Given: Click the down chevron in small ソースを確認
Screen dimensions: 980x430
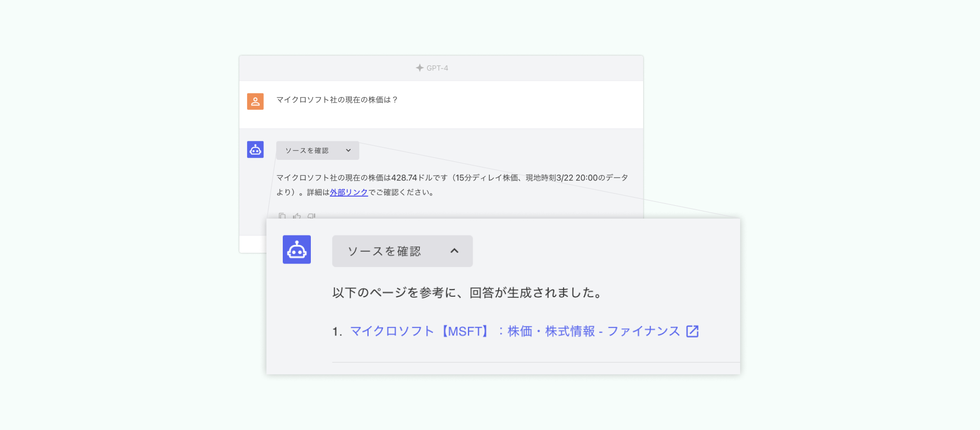Looking at the screenshot, I should point(348,150).
